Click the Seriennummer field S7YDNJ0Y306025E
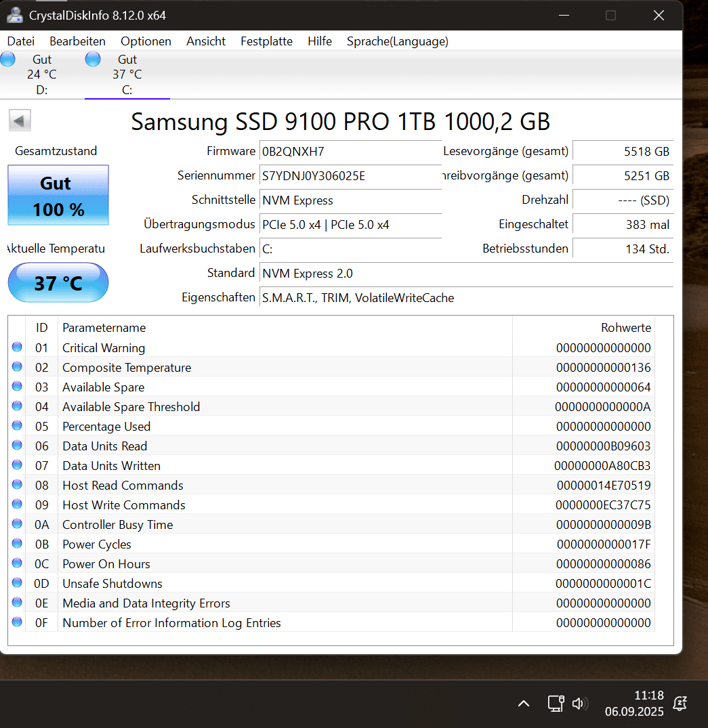This screenshot has width=708, height=728. pos(351,176)
